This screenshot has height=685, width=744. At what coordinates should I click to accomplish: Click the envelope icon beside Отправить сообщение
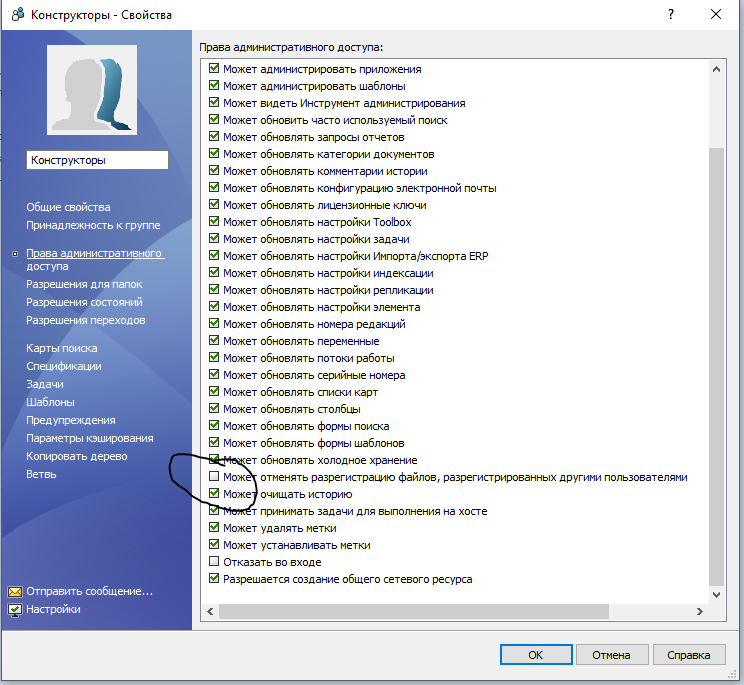click(15, 592)
